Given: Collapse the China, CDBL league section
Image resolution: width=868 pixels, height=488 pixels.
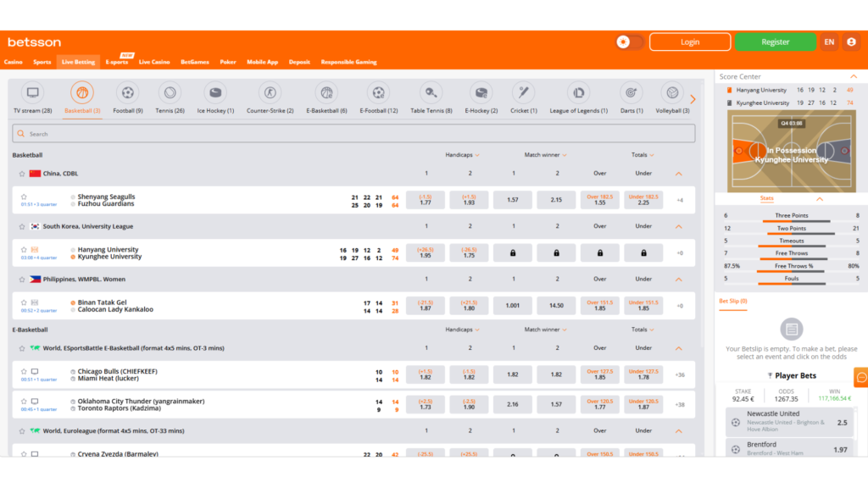Looking at the screenshot, I should pyautogui.click(x=679, y=174).
